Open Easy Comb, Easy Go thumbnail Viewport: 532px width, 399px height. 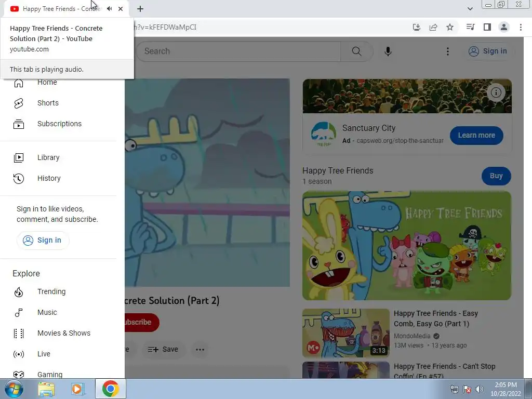tap(346, 333)
